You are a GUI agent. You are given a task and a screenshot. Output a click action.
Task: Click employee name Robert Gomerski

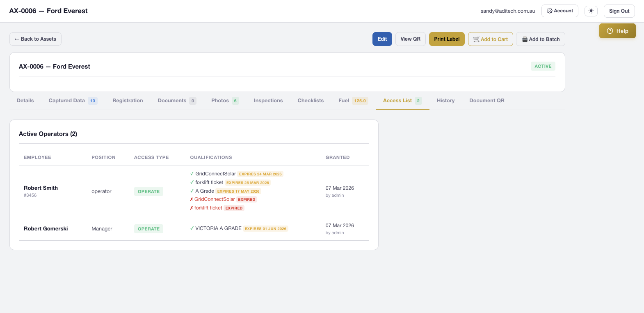[x=46, y=229]
